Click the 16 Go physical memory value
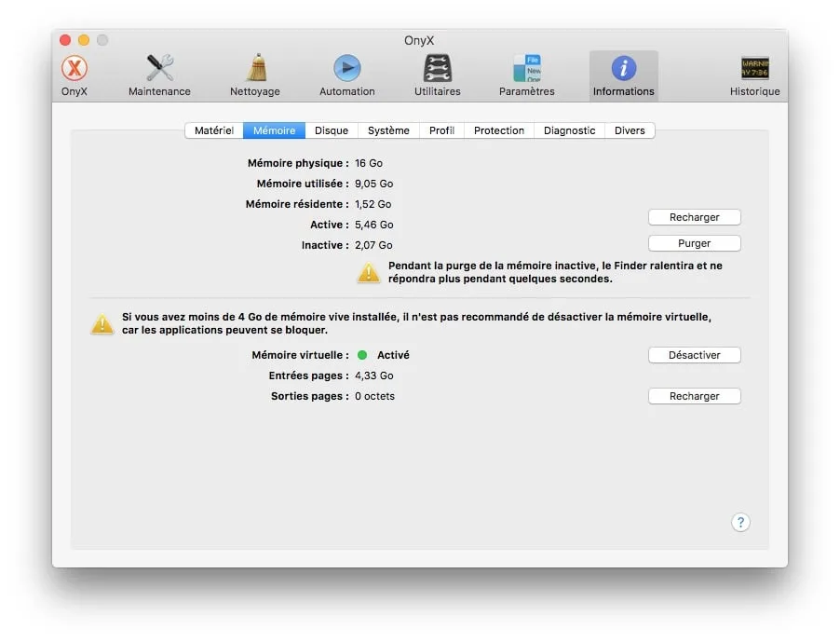 click(369, 163)
